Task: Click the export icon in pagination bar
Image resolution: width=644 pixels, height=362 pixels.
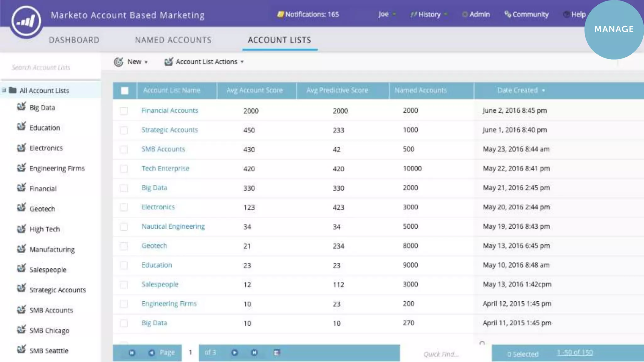Action: (277, 353)
